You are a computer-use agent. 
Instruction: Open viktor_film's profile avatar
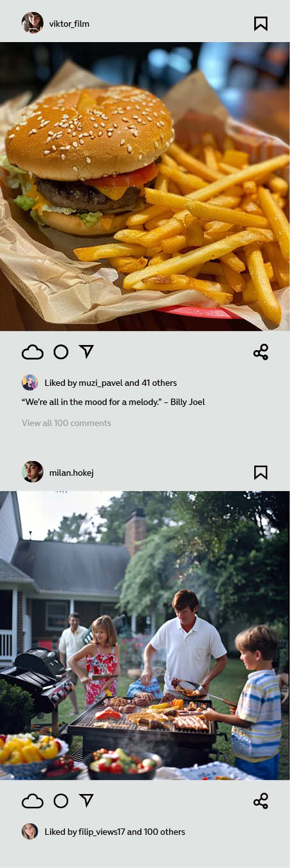pos(33,23)
